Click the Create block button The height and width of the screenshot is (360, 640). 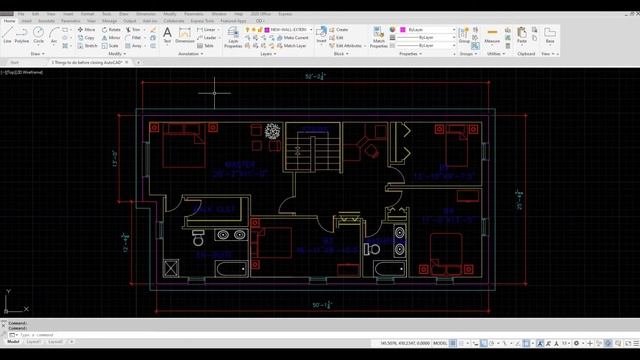(338, 30)
